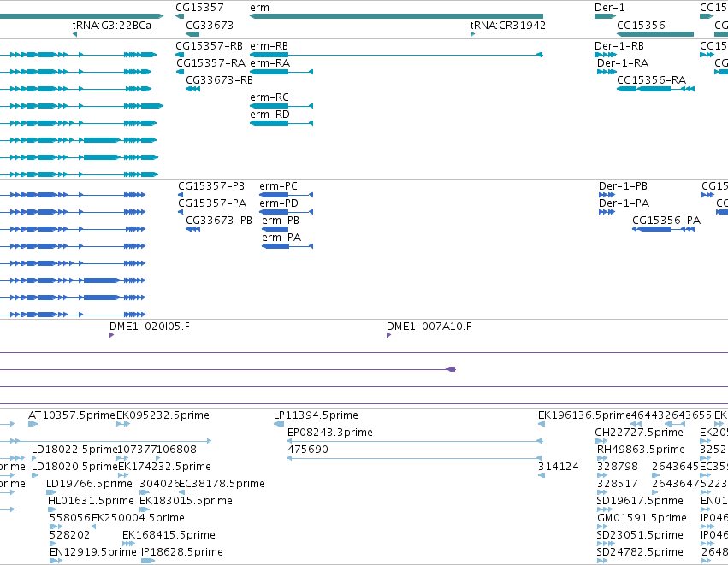Viewport: 728px width, 565px height.
Task: Select the EK168415.5prime EST
Action: click(128, 544)
